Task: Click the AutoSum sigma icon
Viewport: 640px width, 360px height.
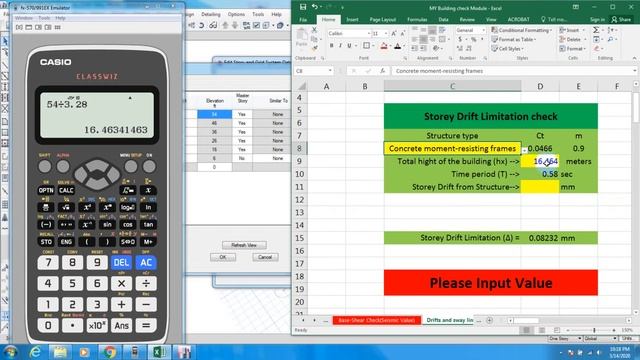Action: point(596,30)
